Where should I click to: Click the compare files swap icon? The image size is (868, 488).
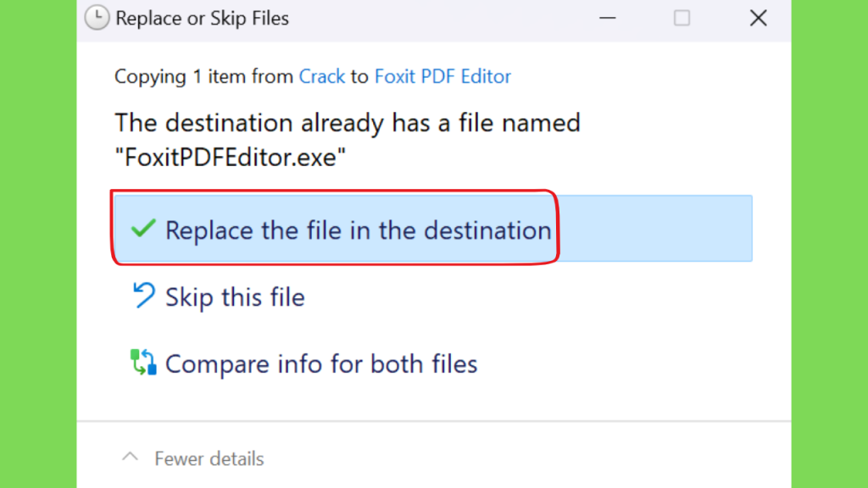pos(143,363)
